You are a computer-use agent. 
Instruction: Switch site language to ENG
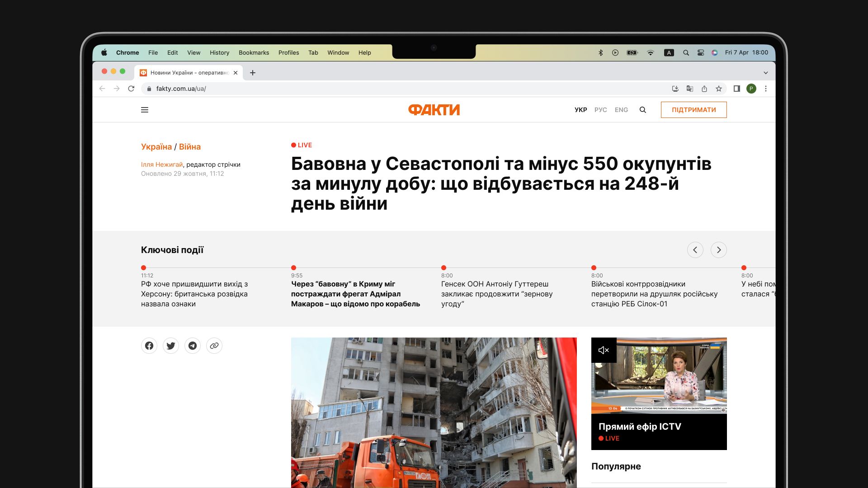tap(621, 110)
